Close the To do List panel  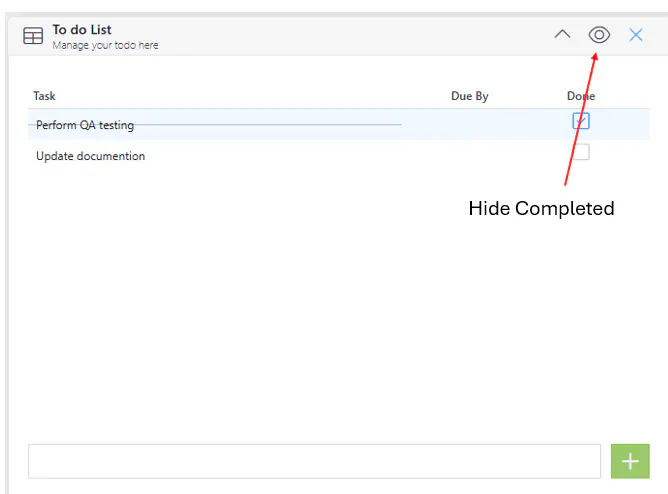coord(636,35)
